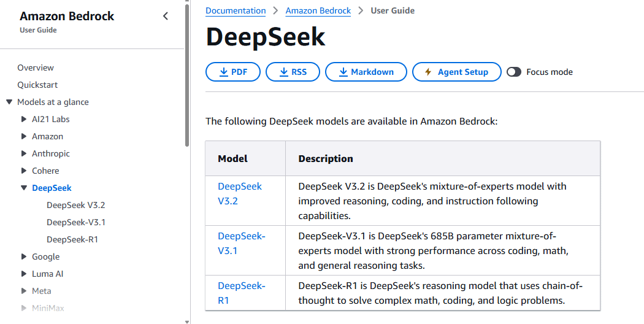Expand the AI21 Labs tree node
This screenshot has height=324, width=644.
click(24, 119)
